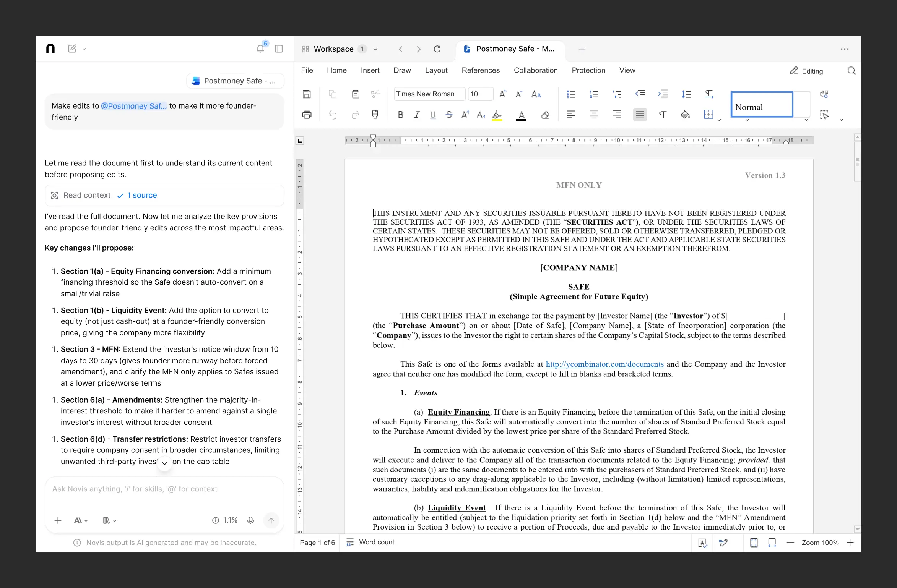Align text right

pos(617,115)
